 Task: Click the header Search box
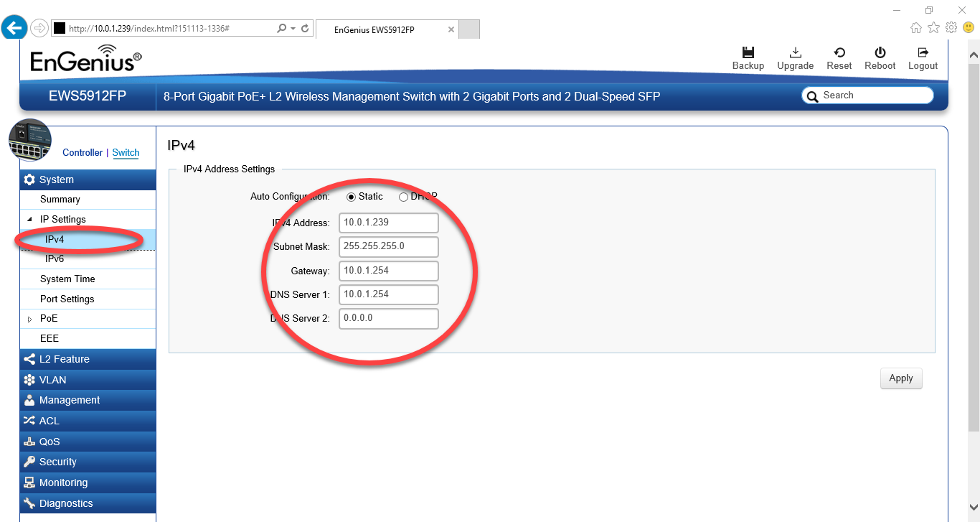pos(867,95)
